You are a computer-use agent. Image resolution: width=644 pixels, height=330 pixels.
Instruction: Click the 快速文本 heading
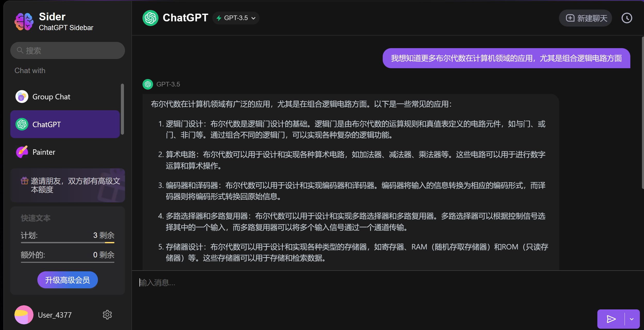pos(36,218)
